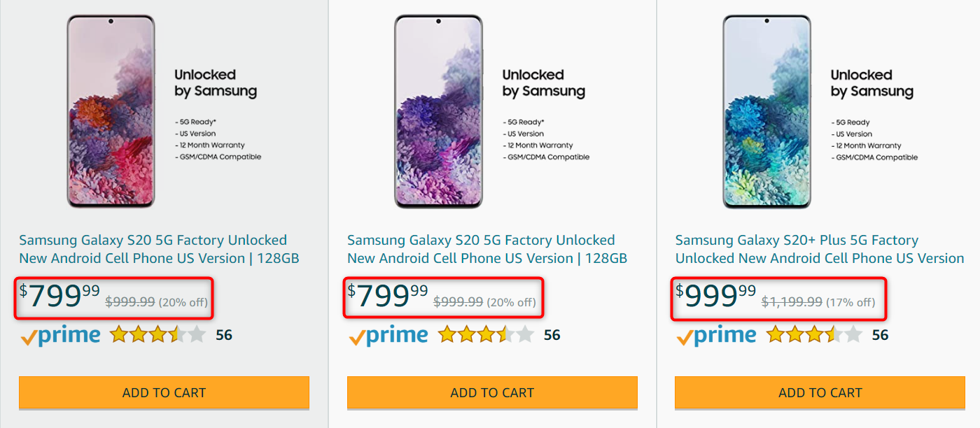Image resolution: width=980 pixels, height=428 pixels.
Task: Click the Prime logo under the gray Galaxy S20
Action: 389,336
